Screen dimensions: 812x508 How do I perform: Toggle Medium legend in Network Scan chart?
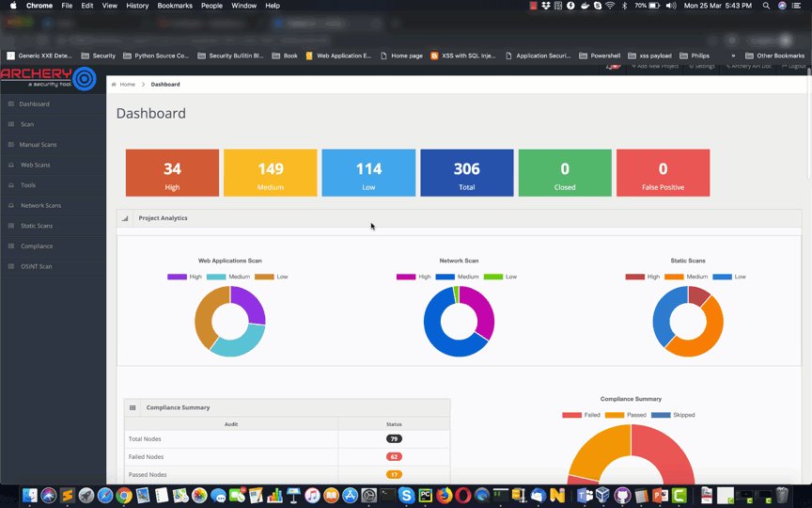click(458, 277)
